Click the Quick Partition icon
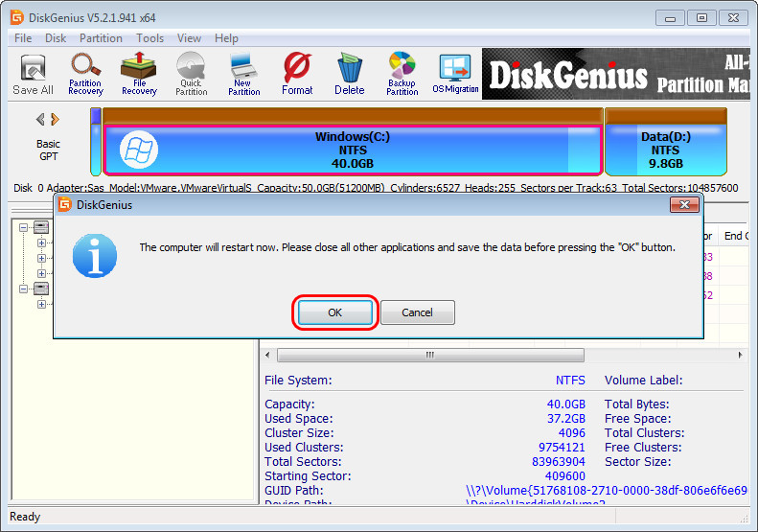The image size is (758, 532). click(191, 74)
